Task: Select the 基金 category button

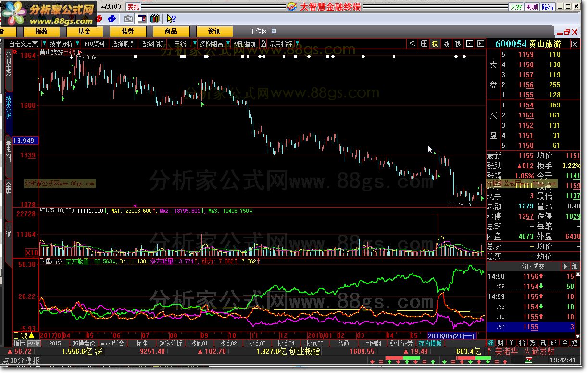Action: (85, 31)
